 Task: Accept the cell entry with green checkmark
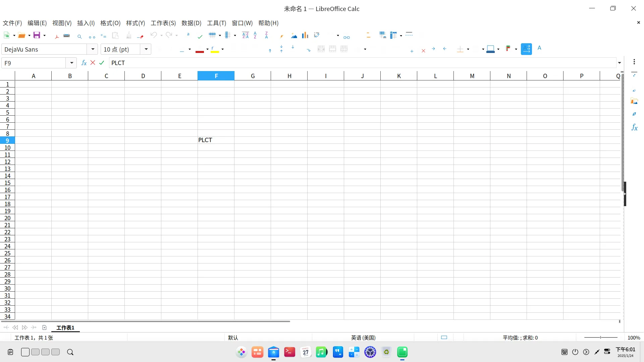point(102,63)
